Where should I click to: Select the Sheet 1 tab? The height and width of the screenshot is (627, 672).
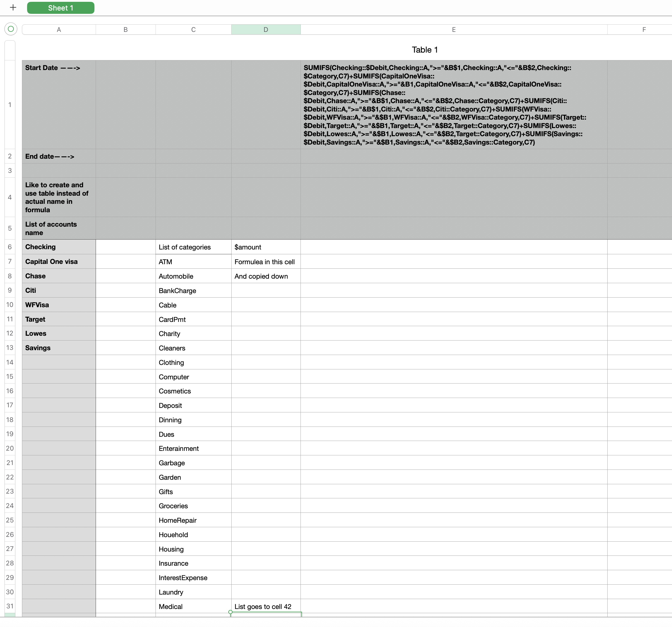click(60, 8)
